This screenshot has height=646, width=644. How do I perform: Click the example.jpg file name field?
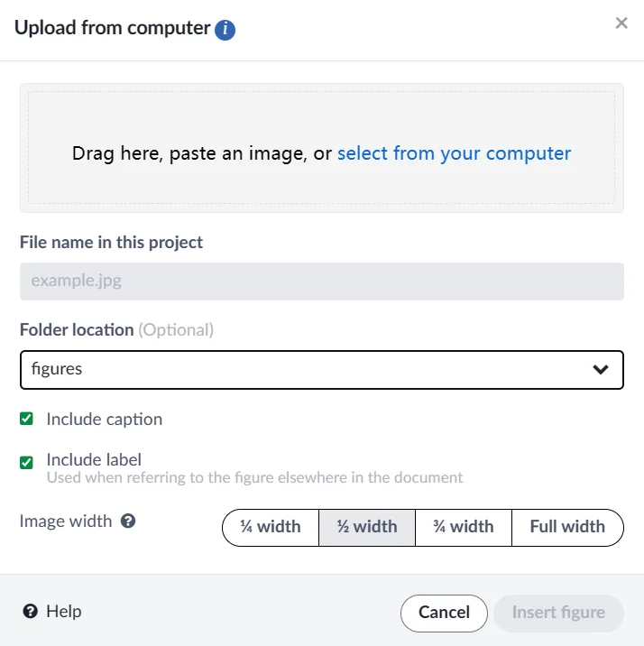[x=321, y=281]
